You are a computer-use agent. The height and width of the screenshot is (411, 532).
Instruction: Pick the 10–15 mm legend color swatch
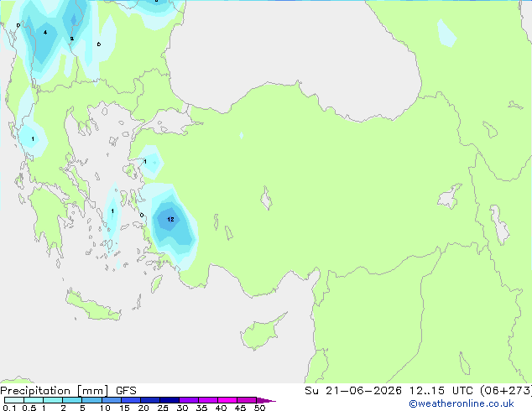pos(112,400)
